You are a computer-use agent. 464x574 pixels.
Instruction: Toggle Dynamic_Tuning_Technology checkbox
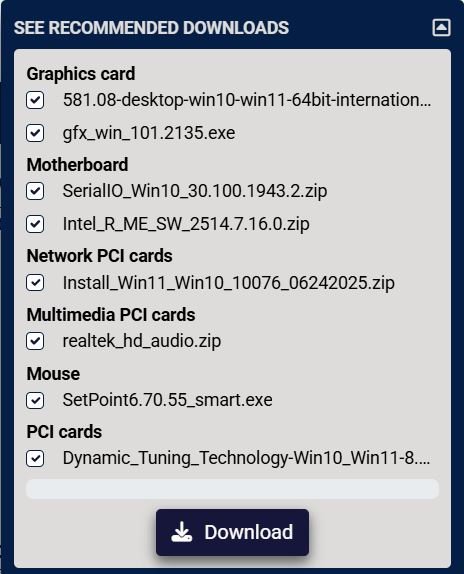coord(35,458)
